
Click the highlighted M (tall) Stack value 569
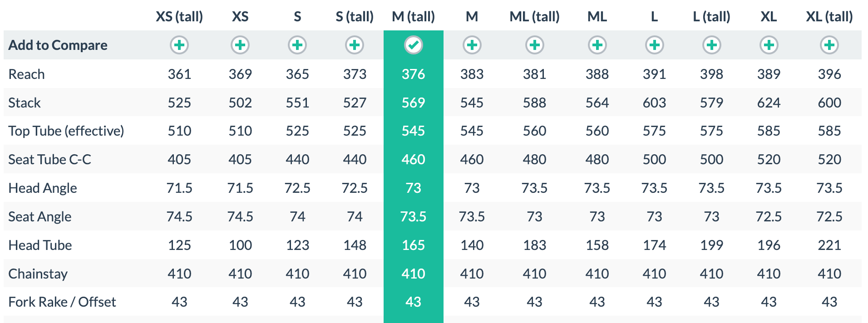click(413, 103)
